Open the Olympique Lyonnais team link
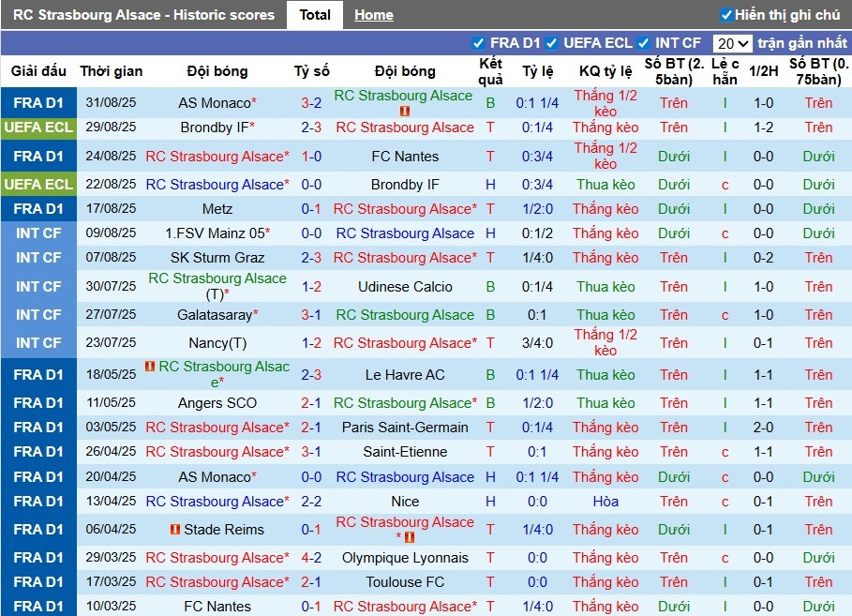Viewport: 852px width, 616px height. click(x=405, y=558)
